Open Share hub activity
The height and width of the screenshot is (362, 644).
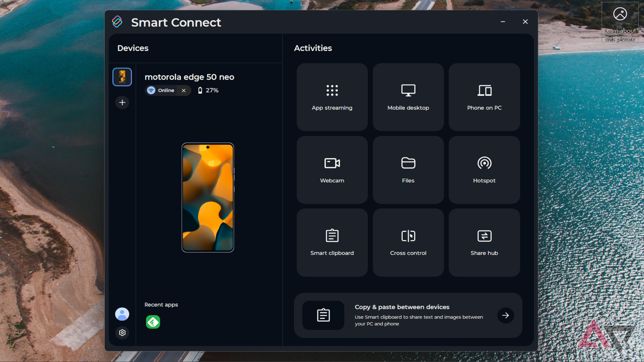(484, 243)
